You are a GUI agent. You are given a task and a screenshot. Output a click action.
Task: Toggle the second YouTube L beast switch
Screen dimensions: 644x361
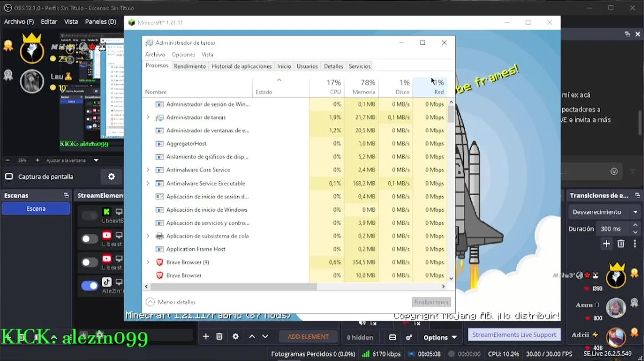pyautogui.click(x=90, y=262)
